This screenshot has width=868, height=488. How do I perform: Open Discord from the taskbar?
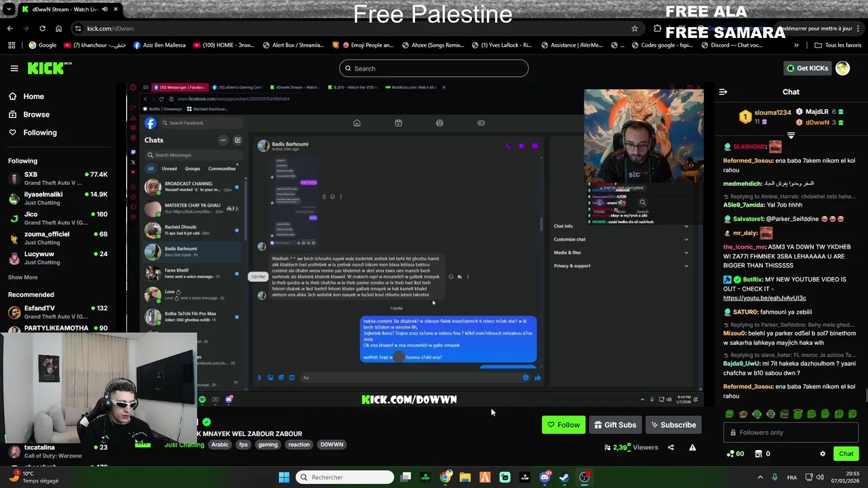click(545, 477)
